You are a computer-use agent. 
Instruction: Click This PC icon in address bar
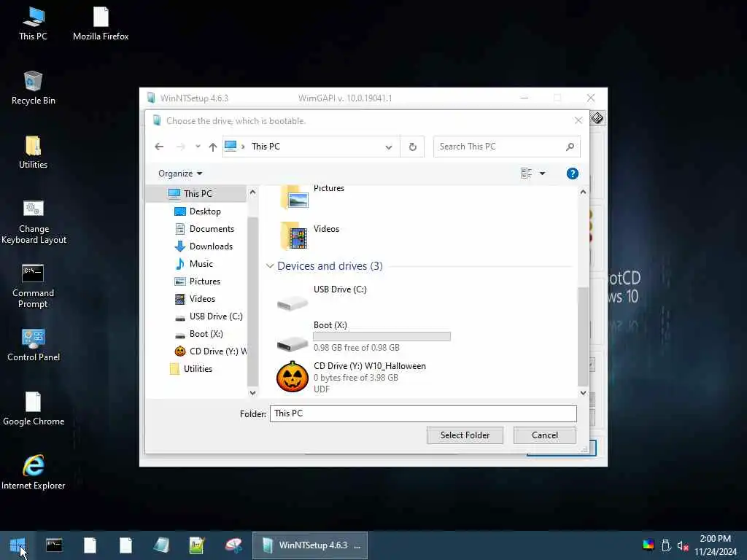tap(231, 146)
